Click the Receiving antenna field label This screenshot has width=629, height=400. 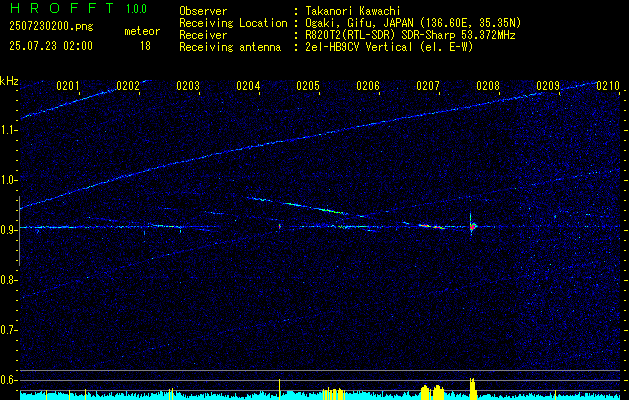(x=230, y=47)
